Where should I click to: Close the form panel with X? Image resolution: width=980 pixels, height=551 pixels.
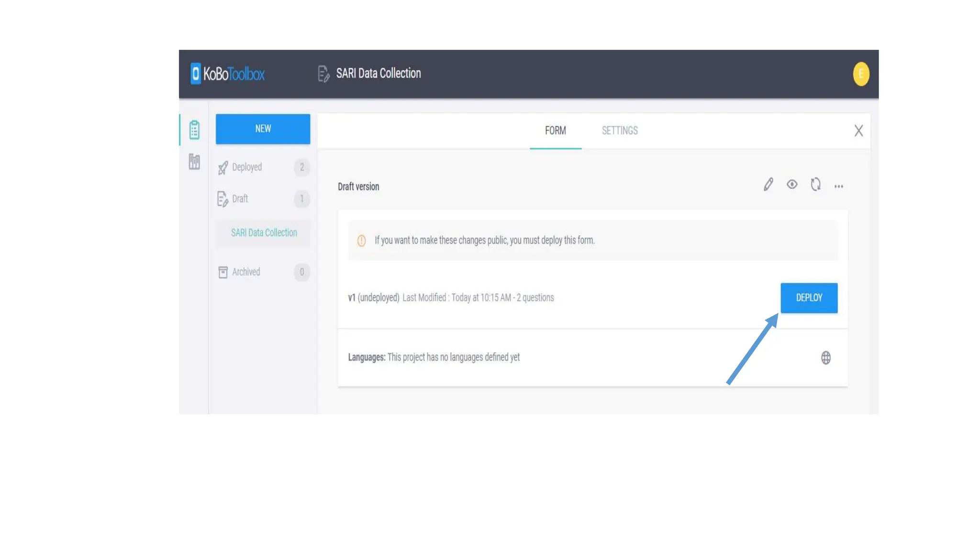pos(858,131)
